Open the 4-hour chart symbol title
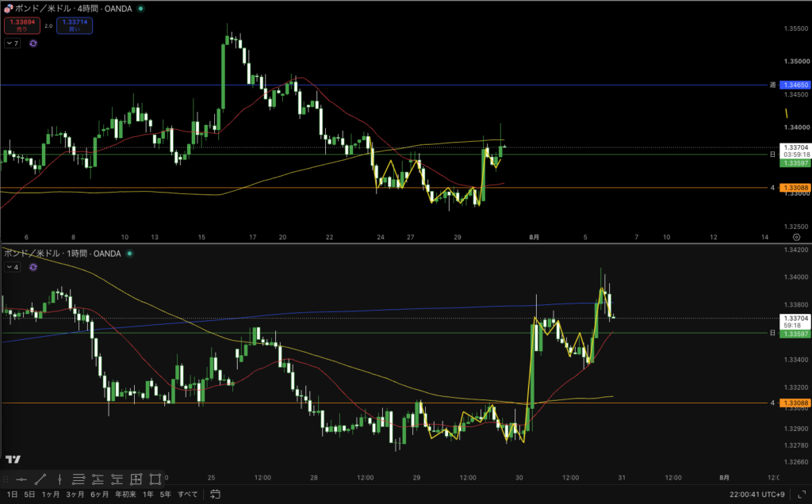 (x=73, y=9)
